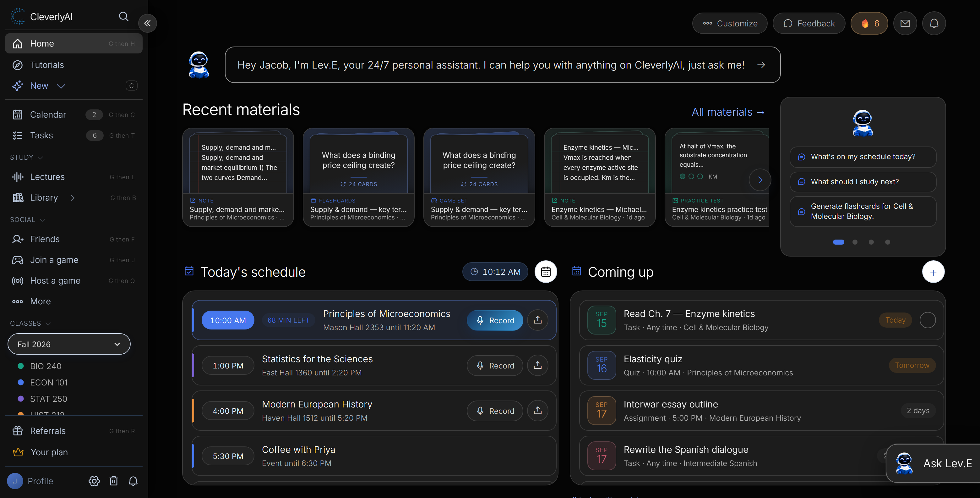The height and width of the screenshot is (498, 980).
Task: Open the Interwar essay outline assignment
Action: pos(761,410)
